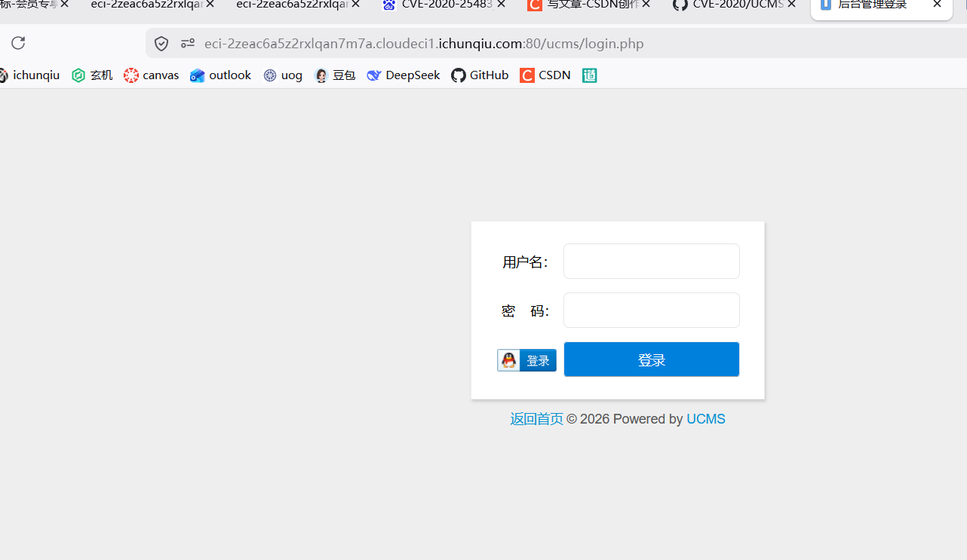Open the 玄机 bookmark
The height and width of the screenshot is (560, 967).
click(92, 75)
